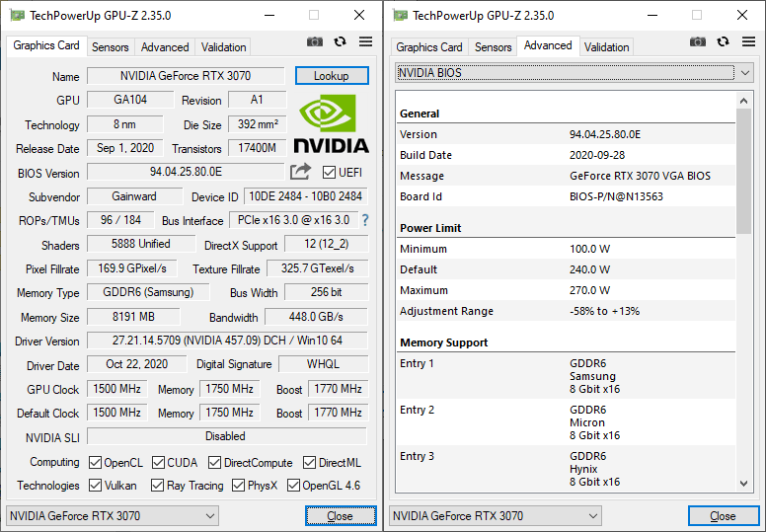Click the Release Date Sep 1, 2020 field

125,148
